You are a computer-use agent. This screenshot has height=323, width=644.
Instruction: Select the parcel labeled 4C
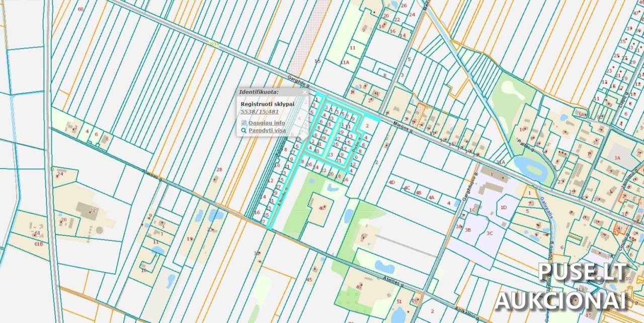407,188
